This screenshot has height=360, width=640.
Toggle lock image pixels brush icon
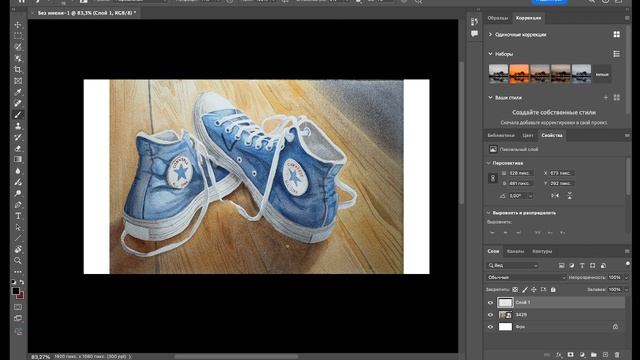pyautogui.click(x=524, y=289)
